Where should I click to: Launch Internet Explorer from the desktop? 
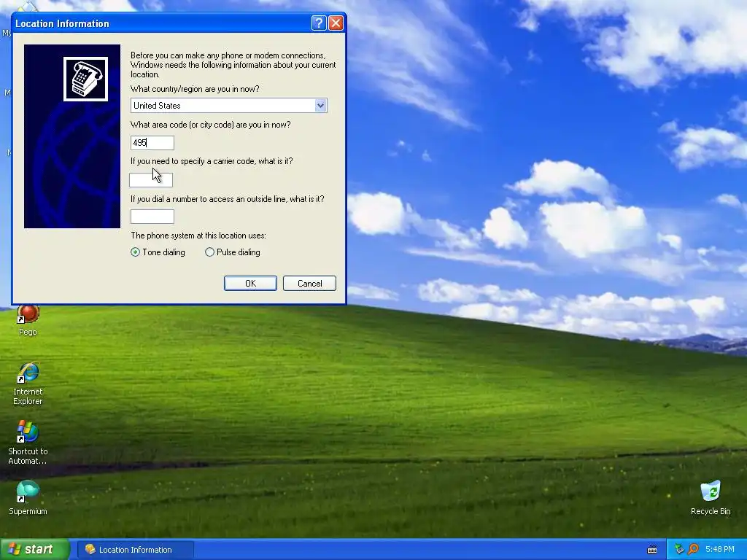(28, 384)
